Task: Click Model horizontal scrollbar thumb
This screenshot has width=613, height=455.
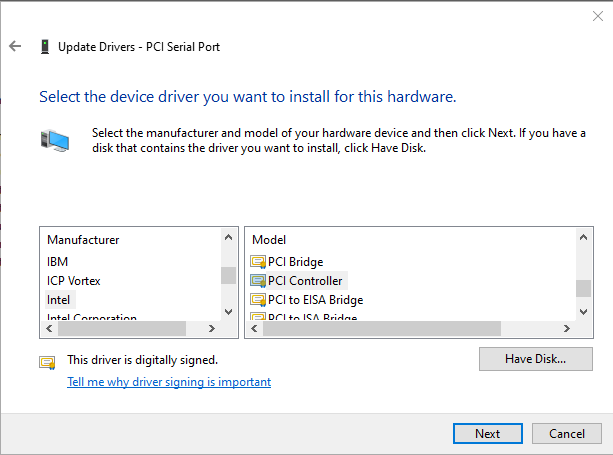Action: coord(382,328)
